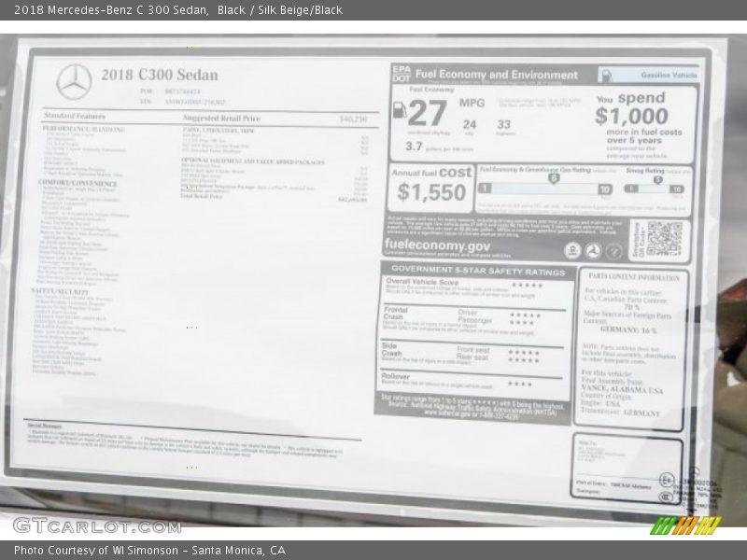Click the 'PARTS CONTENT INFORMATION' heading
Viewport: 747px width, 560px height.
634,276
